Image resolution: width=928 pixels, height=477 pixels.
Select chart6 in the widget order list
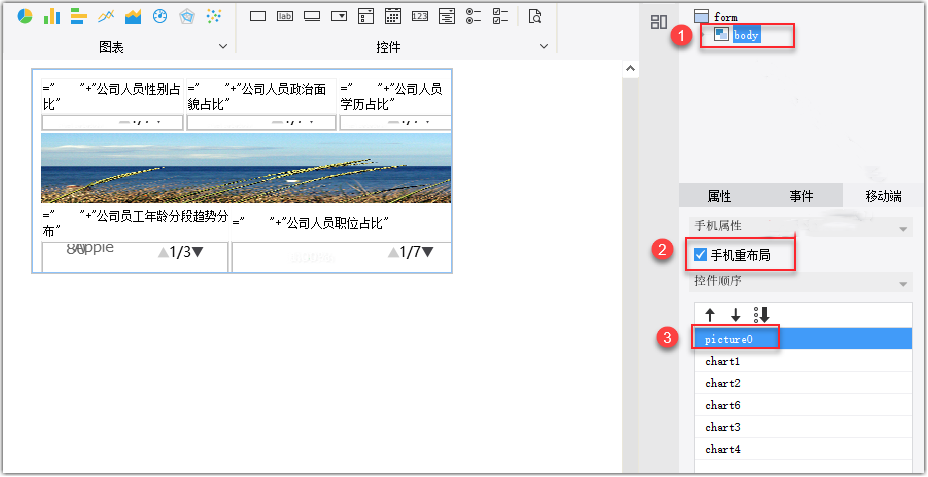tap(722, 405)
